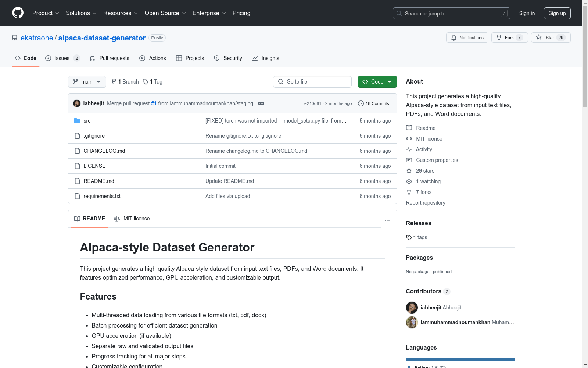Click the CHANGELOG.md file icon
The image size is (588, 368).
[x=77, y=151]
